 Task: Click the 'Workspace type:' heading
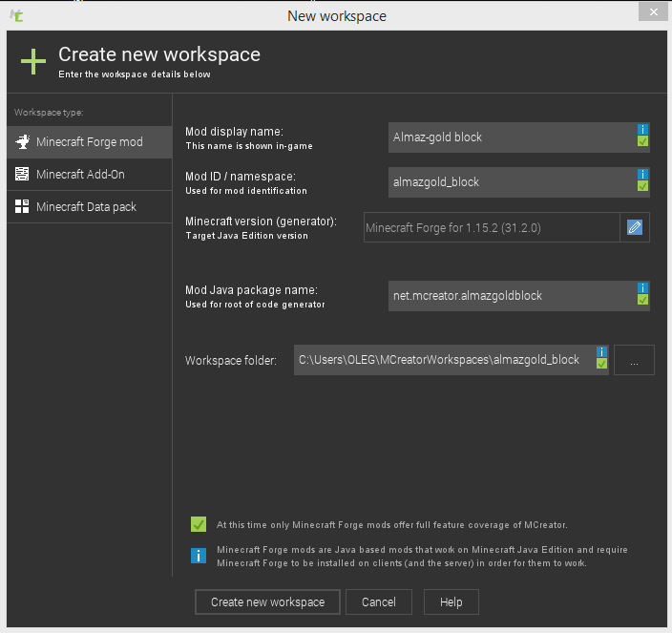(x=49, y=113)
